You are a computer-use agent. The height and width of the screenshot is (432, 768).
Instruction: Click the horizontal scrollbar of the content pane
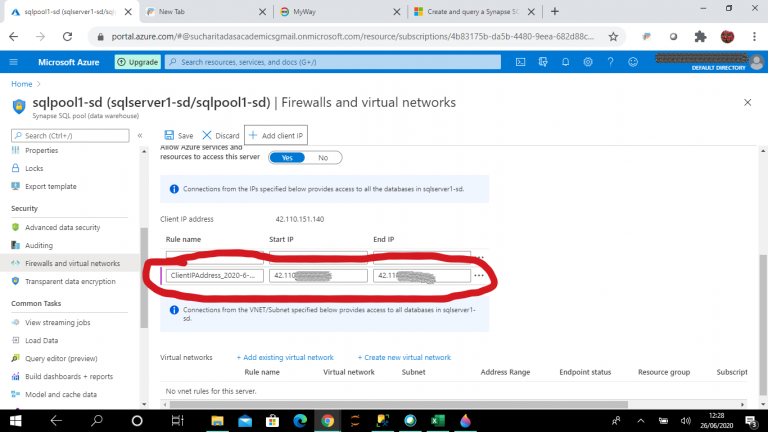[x=398, y=405]
